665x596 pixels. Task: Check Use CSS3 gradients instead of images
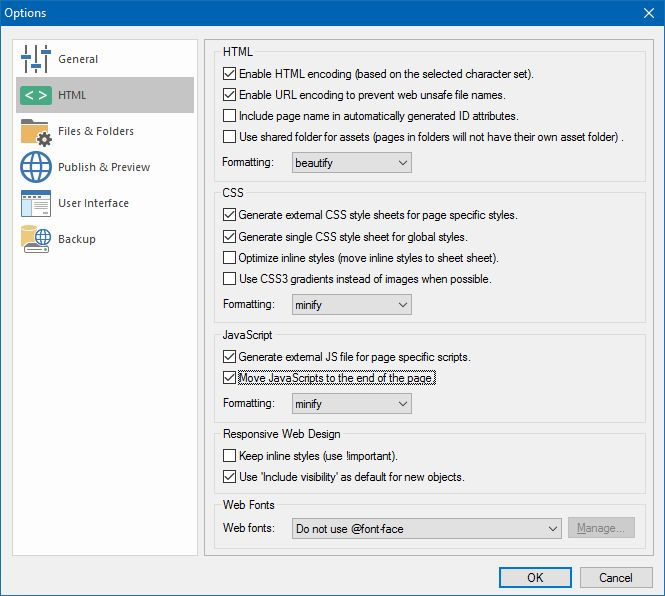[x=229, y=279]
